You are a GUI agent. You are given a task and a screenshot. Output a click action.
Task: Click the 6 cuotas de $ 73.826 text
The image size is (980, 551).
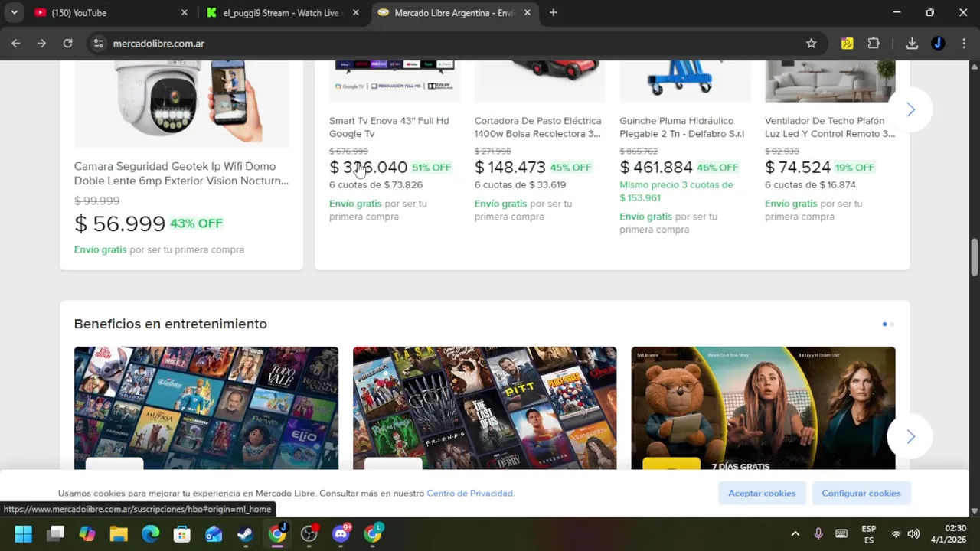pyautogui.click(x=376, y=184)
